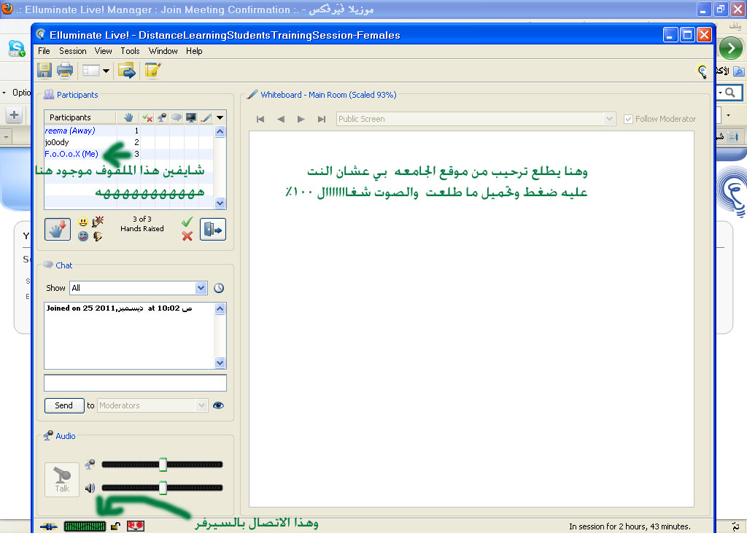Select participant jo0ody in the list
747x560 pixels.
tap(57, 142)
